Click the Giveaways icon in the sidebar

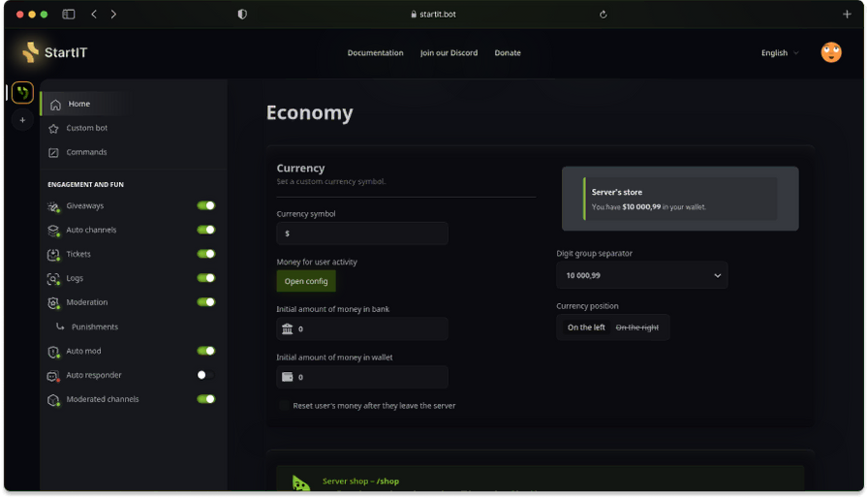[x=53, y=206]
